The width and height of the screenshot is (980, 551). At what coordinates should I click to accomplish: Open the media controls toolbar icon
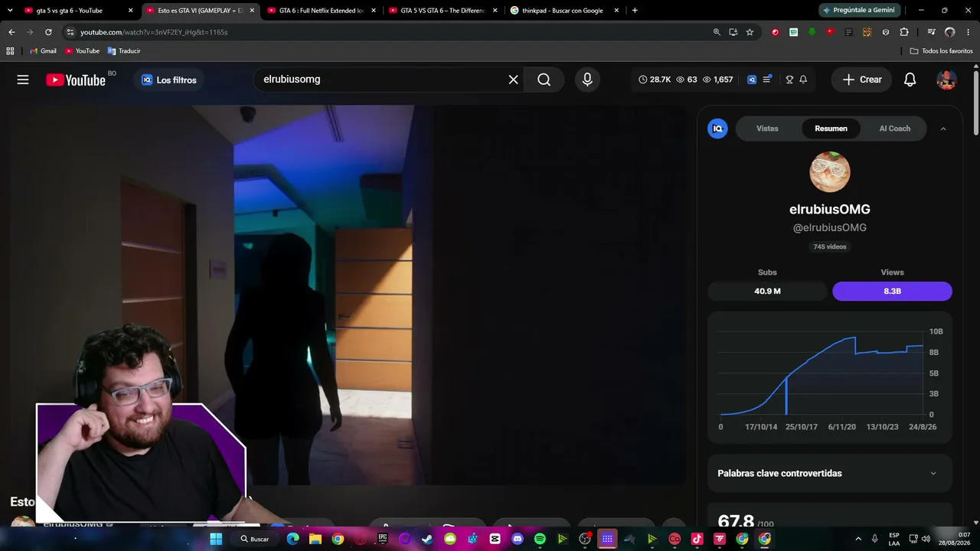pos(931,32)
